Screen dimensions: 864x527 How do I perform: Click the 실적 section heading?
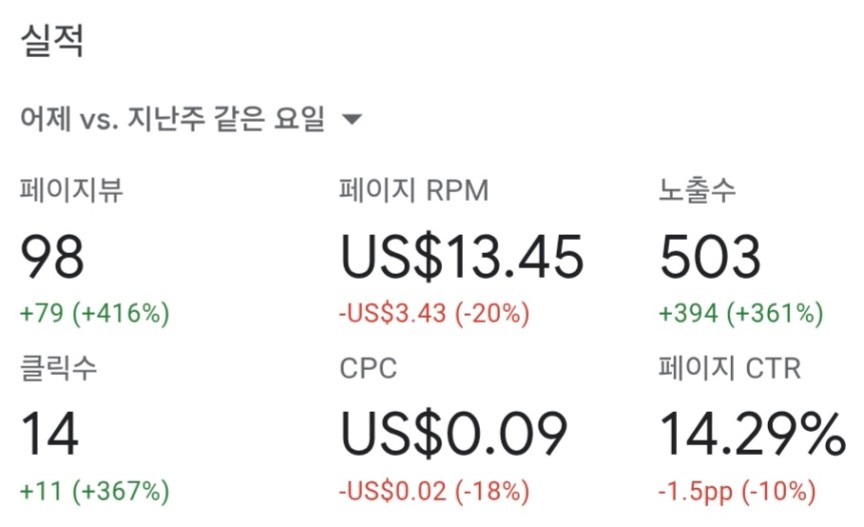52,40
